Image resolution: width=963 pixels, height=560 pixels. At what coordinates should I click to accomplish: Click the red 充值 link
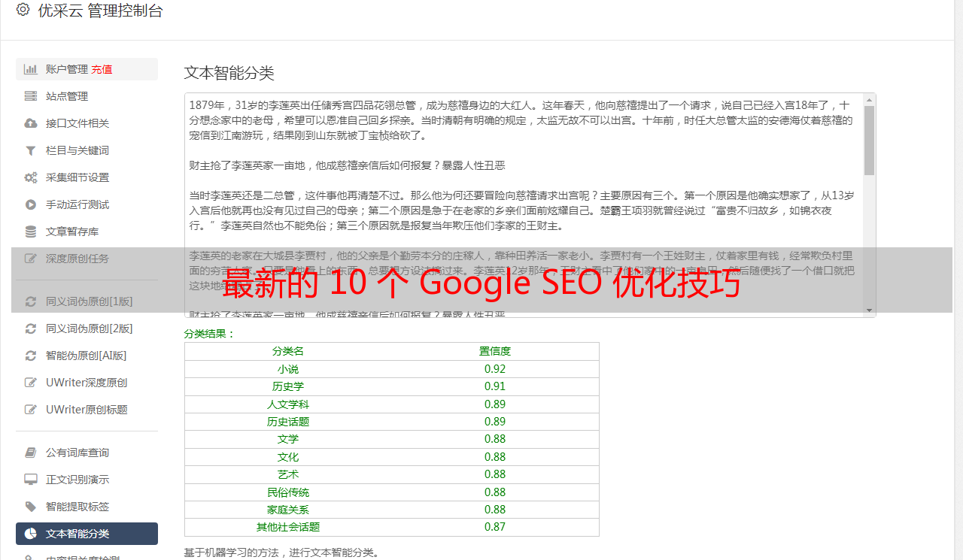coord(102,69)
